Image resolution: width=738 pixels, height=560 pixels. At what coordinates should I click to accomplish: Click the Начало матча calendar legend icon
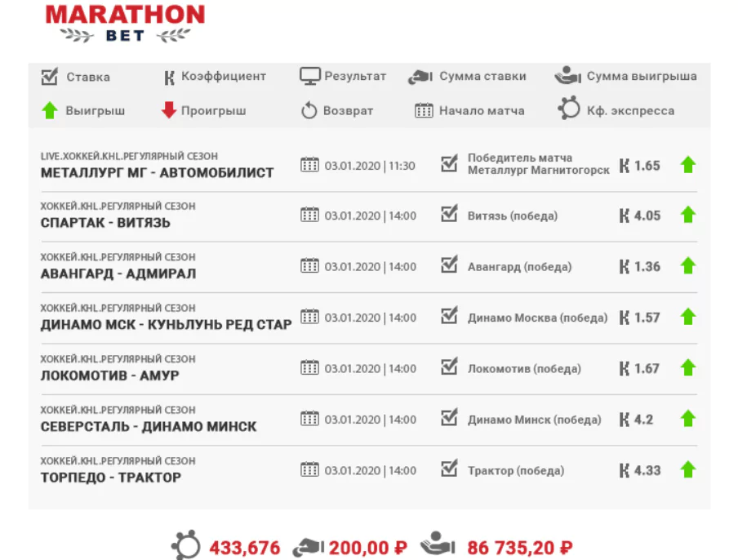424,110
